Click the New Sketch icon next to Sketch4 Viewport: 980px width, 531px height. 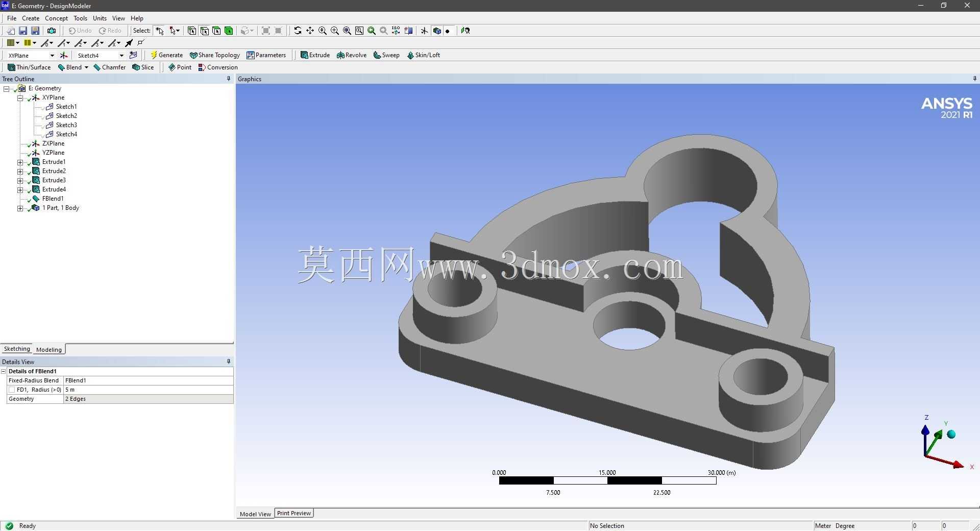(x=133, y=55)
